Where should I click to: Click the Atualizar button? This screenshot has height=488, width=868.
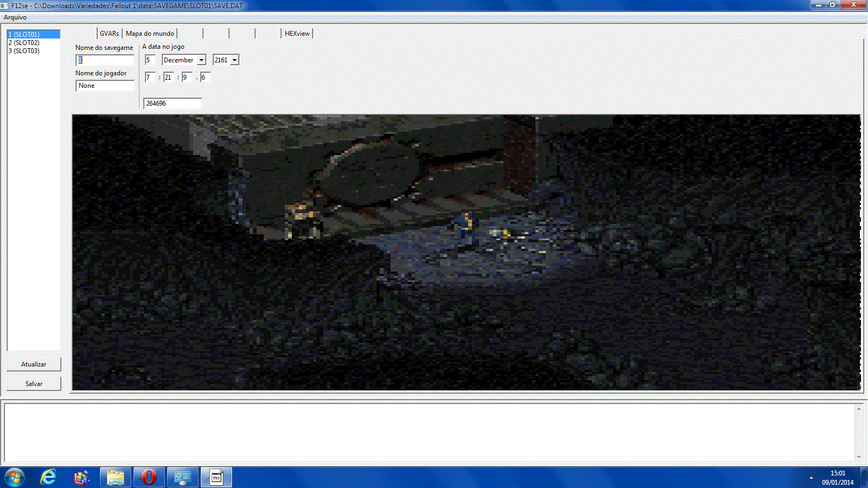[x=34, y=364]
